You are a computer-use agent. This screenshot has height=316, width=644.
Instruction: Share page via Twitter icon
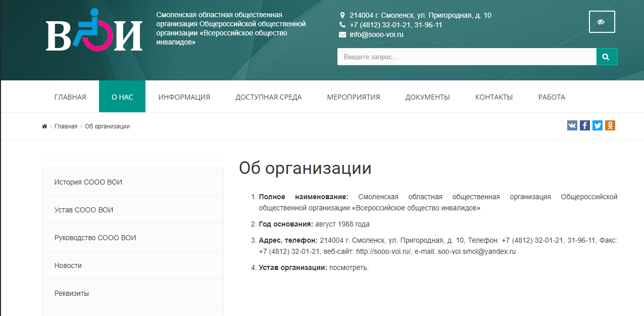(x=598, y=125)
